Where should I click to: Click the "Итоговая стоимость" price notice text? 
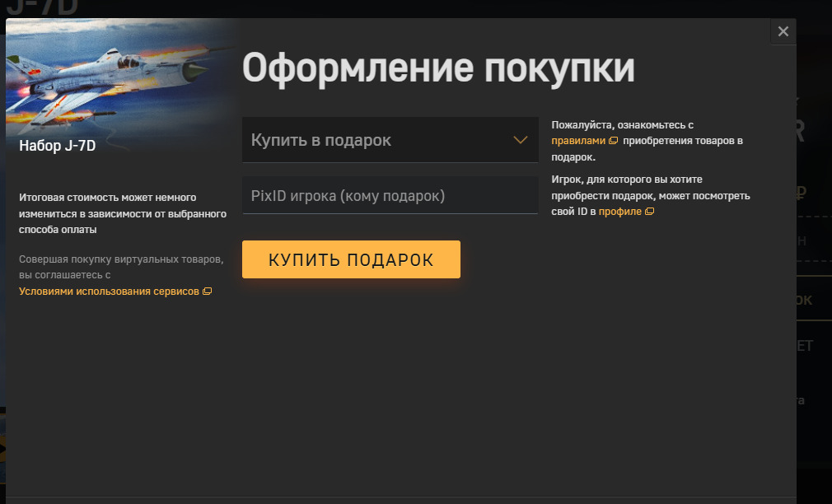122,213
